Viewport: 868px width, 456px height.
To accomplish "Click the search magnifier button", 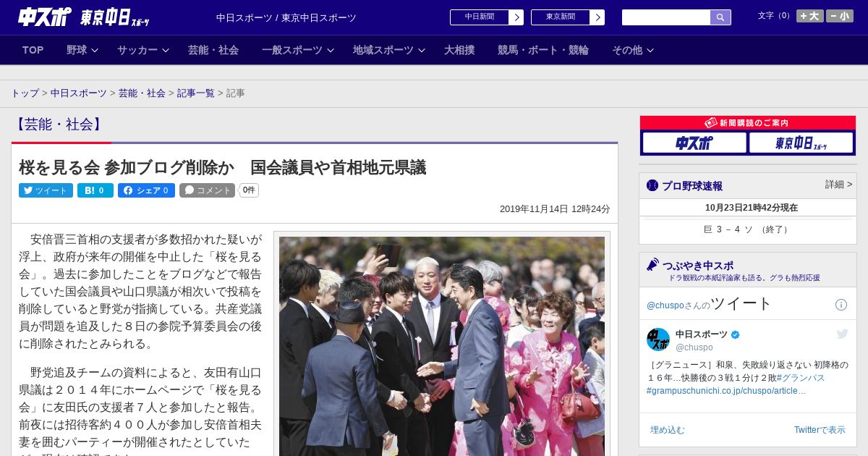I will point(720,17).
